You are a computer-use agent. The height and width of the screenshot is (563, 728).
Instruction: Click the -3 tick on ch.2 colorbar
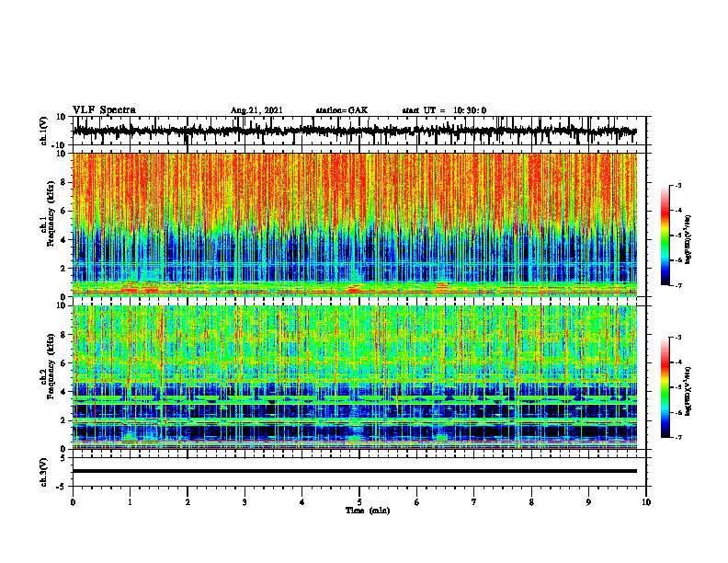coord(678,338)
